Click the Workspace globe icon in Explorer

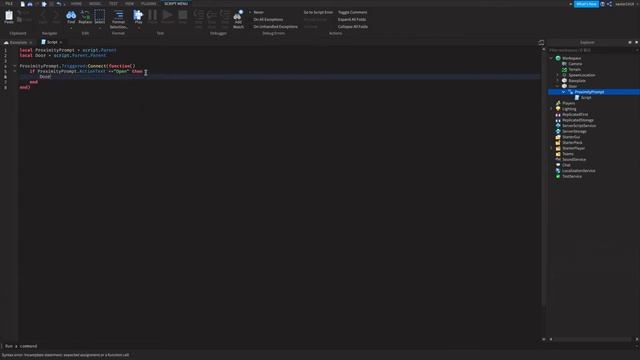558,58
